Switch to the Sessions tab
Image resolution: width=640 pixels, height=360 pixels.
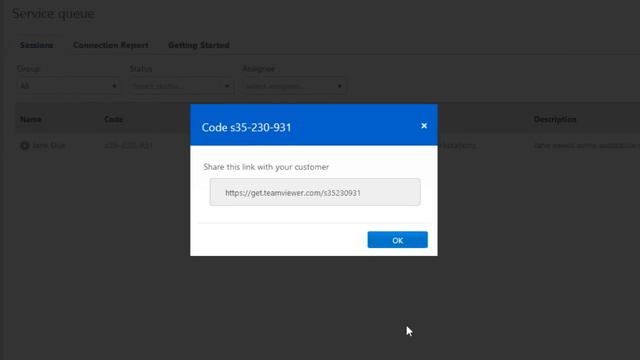click(x=36, y=45)
